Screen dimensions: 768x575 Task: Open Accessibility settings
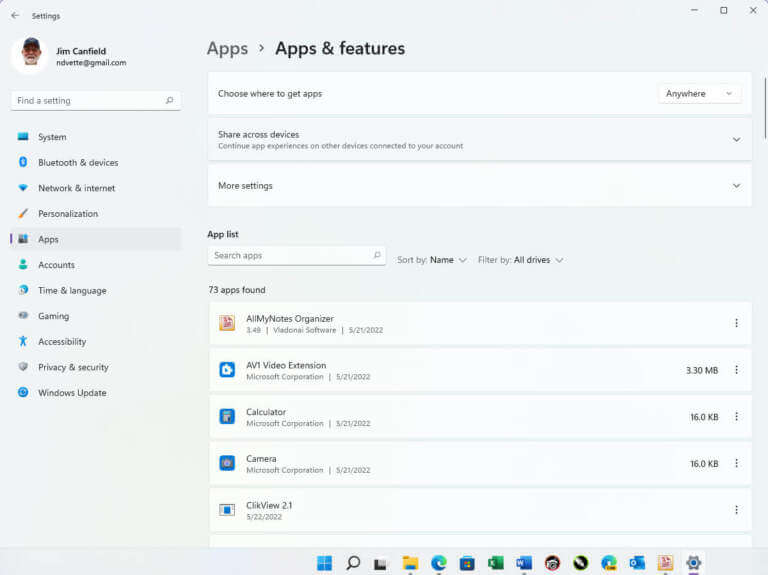point(96,341)
